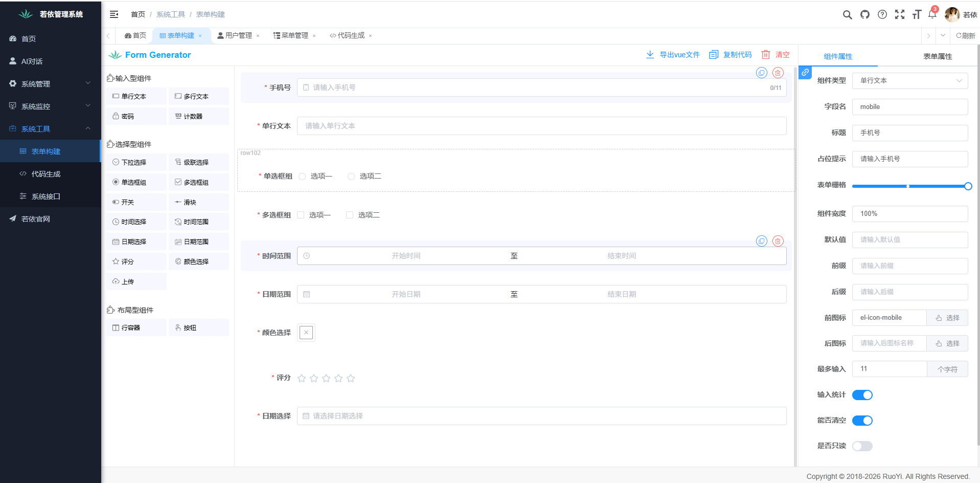Image resolution: width=980 pixels, height=483 pixels.
Task: Collapse 系统工具 sidebar menu
Action: 51,128
